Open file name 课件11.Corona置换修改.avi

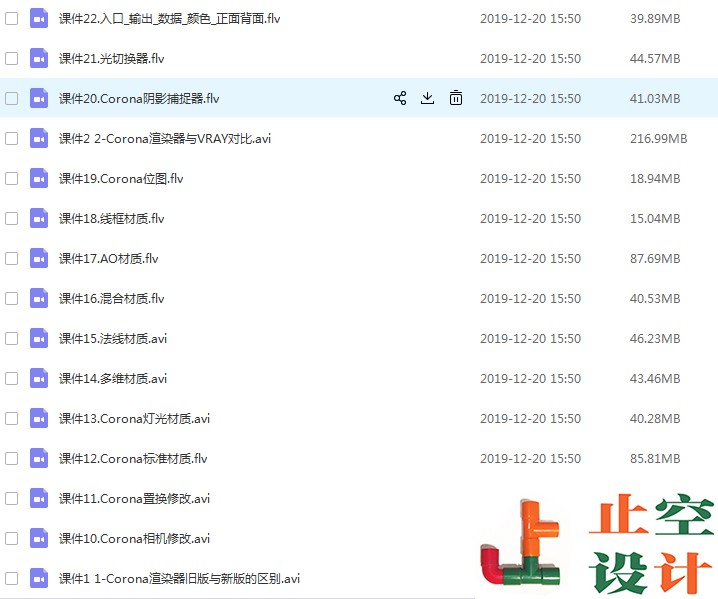pos(134,498)
